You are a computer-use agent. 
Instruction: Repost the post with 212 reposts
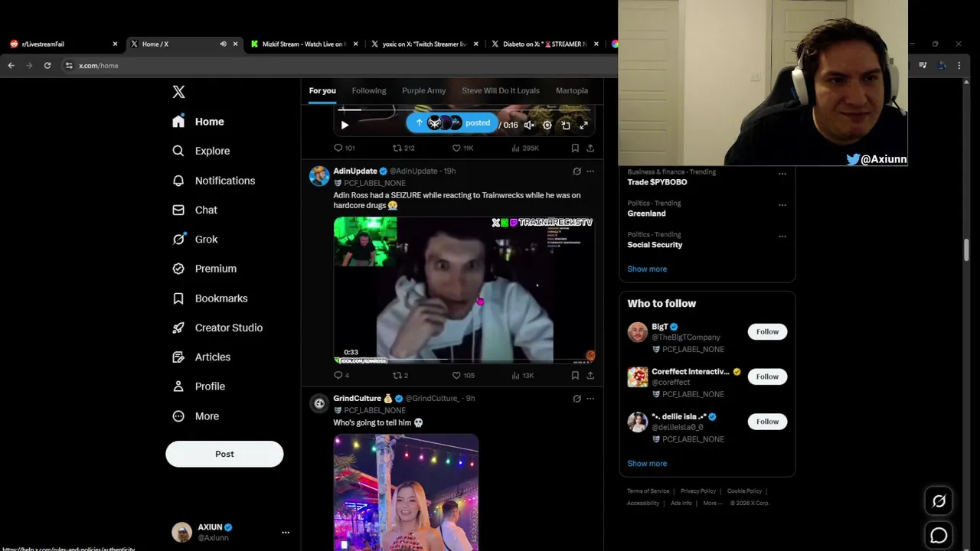point(403,148)
